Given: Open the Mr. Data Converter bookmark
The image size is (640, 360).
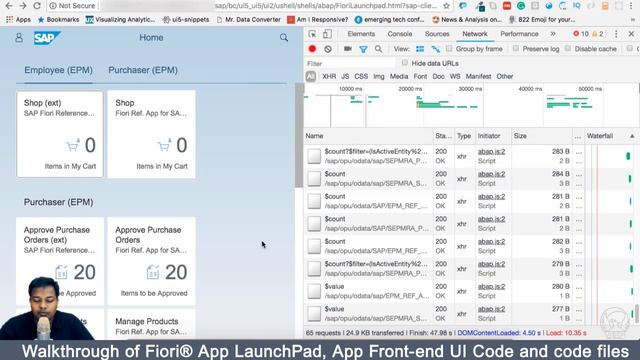Looking at the screenshot, I should point(249,19).
